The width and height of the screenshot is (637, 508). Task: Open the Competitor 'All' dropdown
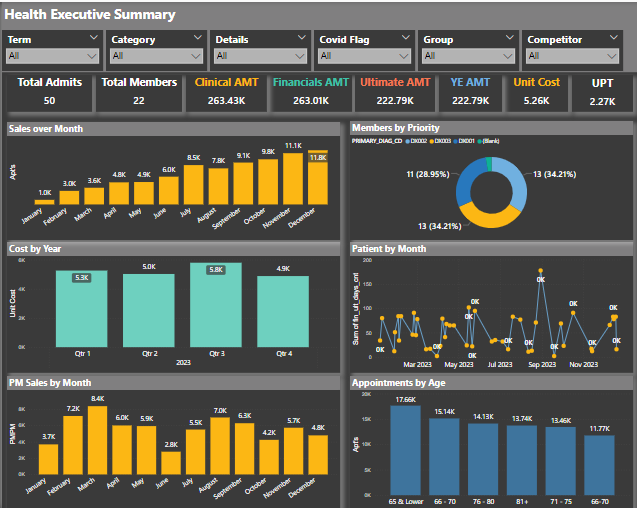(572, 56)
